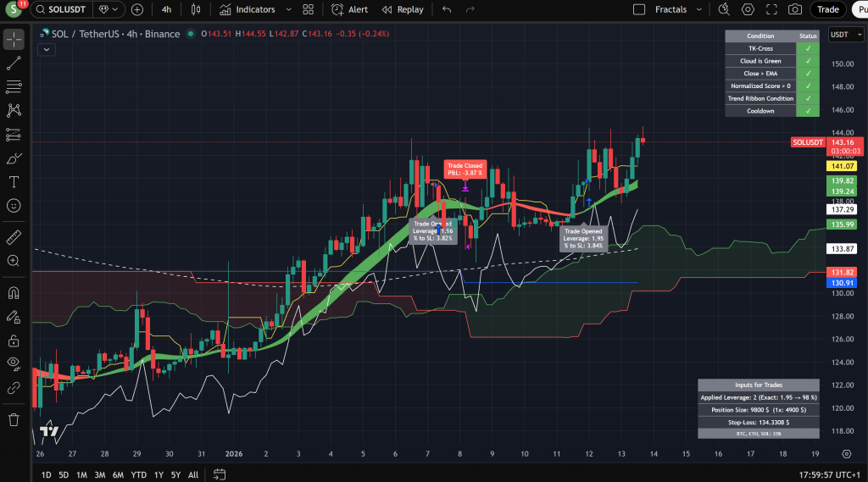Screen dimensions: 868x482
Task: Enter fullscreen mode from the top toolbar
Action: [x=771, y=9]
